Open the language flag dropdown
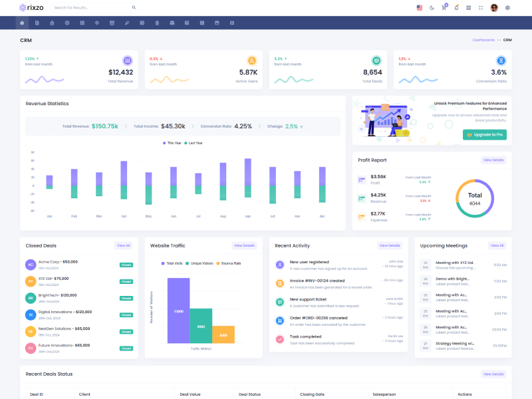Screen dimensions: 532x399 [419, 8]
